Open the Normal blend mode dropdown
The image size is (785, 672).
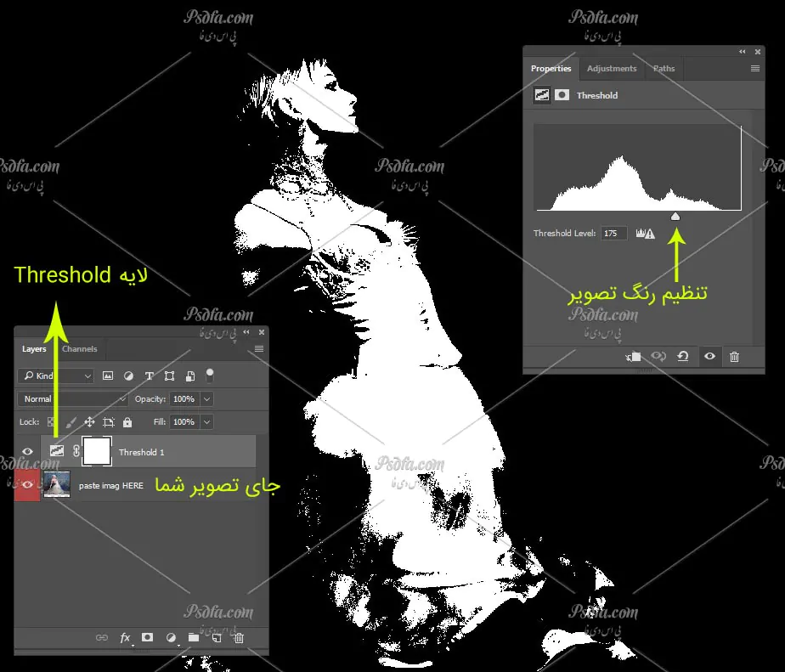(73, 399)
